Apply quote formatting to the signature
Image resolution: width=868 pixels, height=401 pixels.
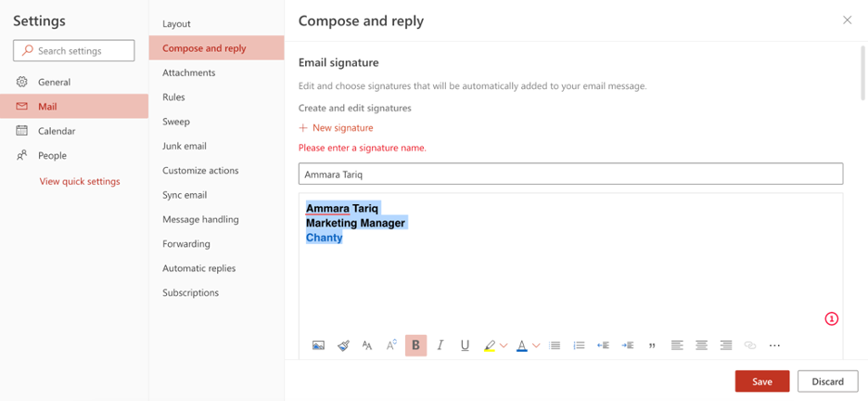pos(652,345)
